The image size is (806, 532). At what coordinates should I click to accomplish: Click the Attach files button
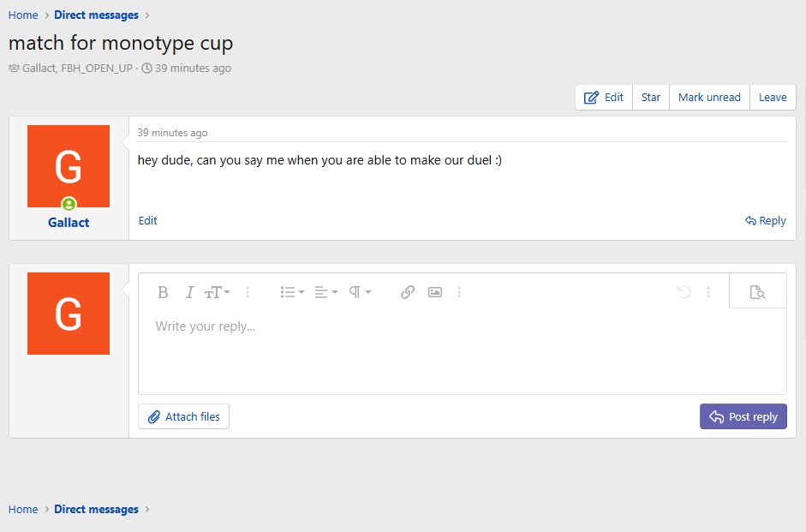[183, 417]
